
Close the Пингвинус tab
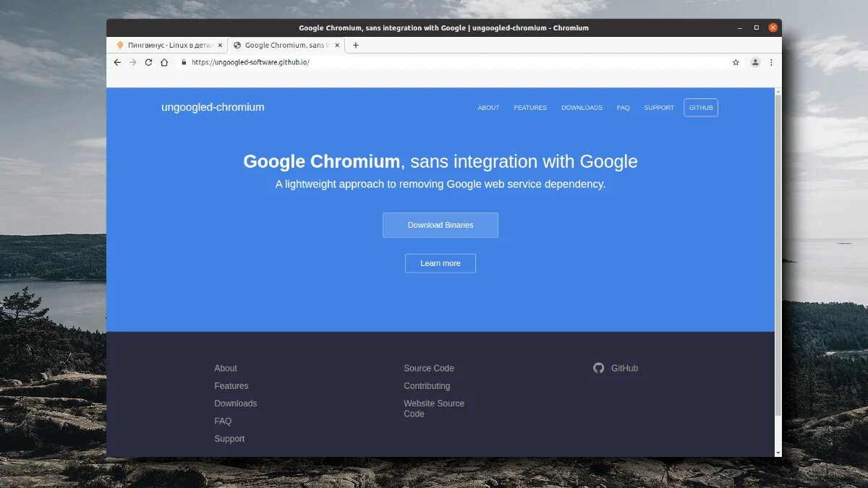220,45
